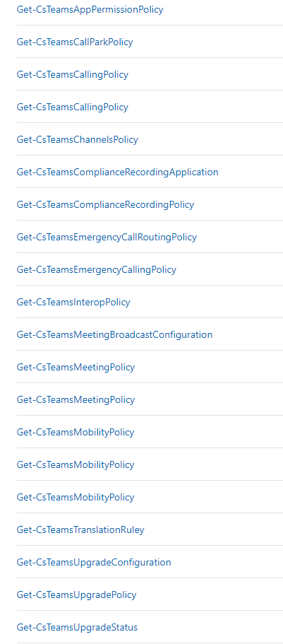283x644 pixels.
Task: Click the second Get-CsTeamsMeetingPolicy link
Action: pos(76,399)
